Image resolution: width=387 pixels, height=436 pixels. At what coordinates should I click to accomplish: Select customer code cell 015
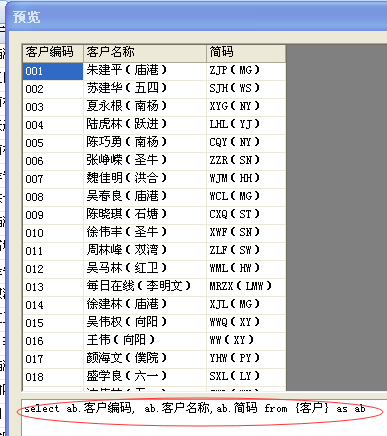click(53, 323)
